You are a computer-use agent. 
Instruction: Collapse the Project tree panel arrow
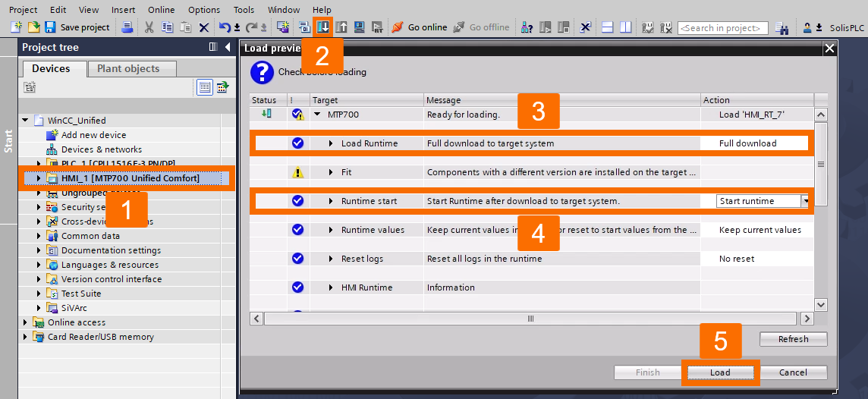tap(228, 47)
